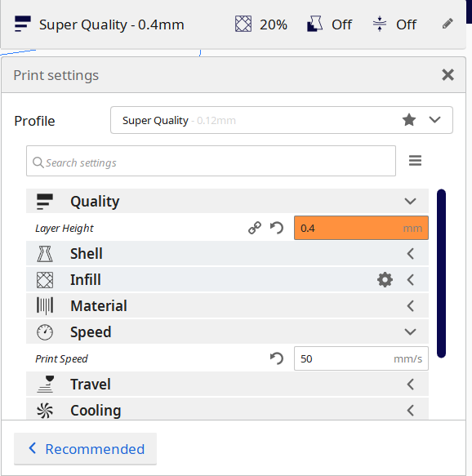Collapse the Speed section
Viewport: 472px width, 476px height.
point(410,331)
